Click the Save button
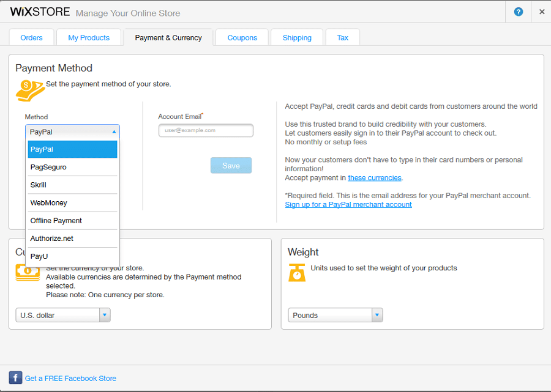The height and width of the screenshot is (392, 551). click(x=231, y=165)
